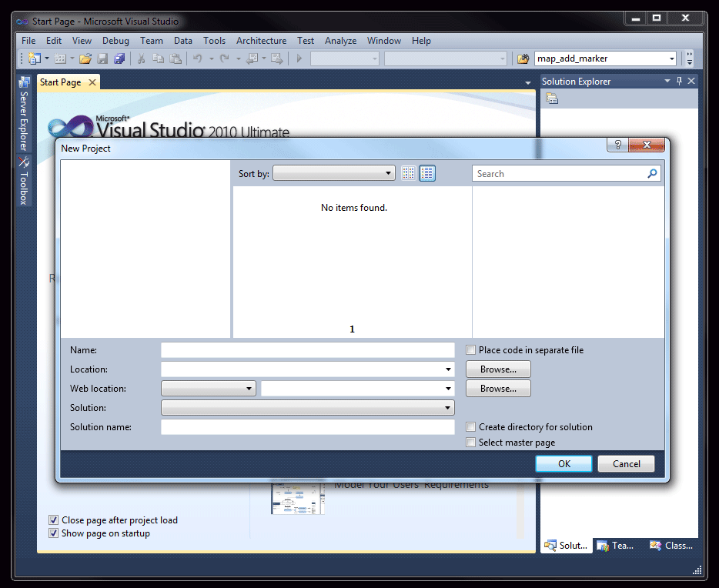
Task: Click the Undo icon on the toolbar
Action: 198,58
